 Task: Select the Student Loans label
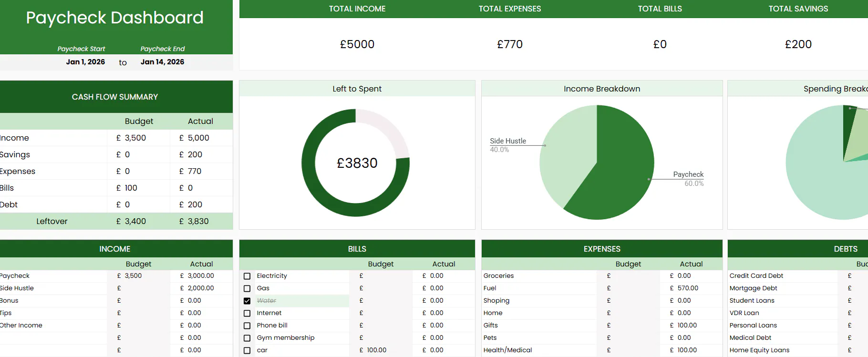752,301
